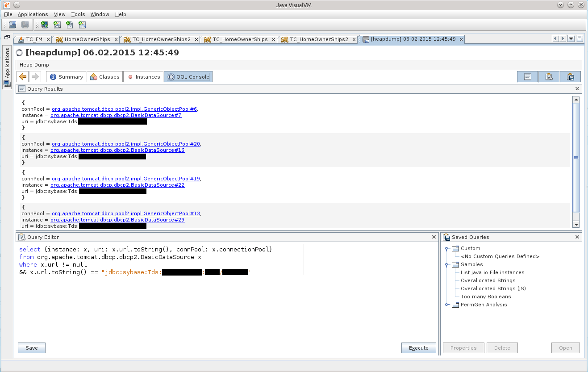The width and height of the screenshot is (588, 372).
Task: Close the heapdump tab
Action: click(461, 39)
